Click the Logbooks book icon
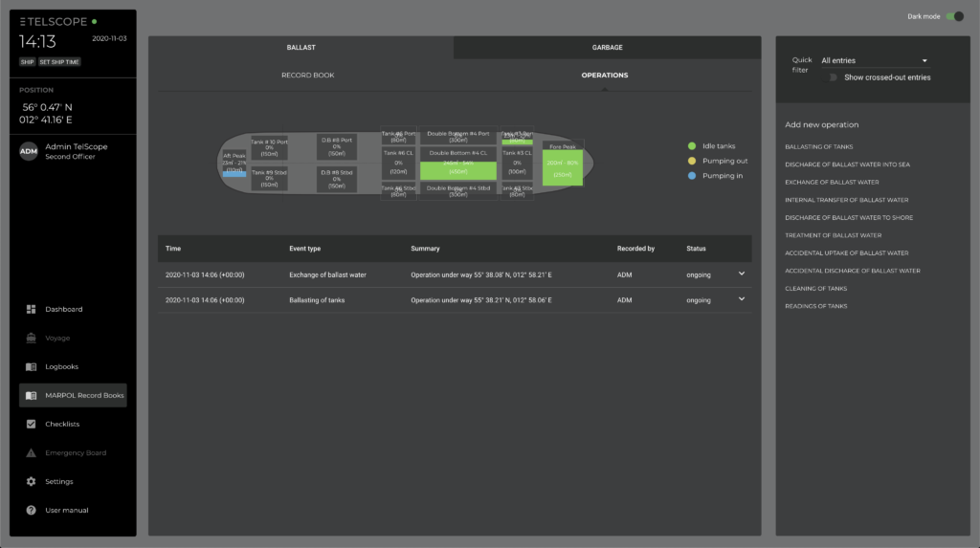The image size is (980, 548). (x=31, y=366)
